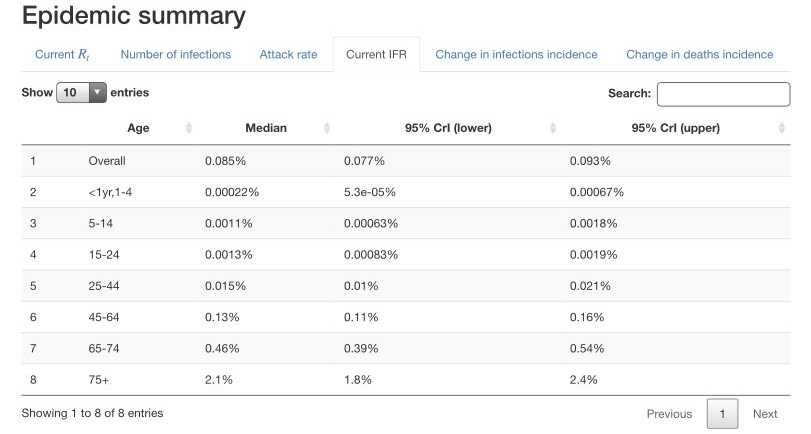
Task: Click sort icon for 95% CrI (upper)
Action: 782,128
